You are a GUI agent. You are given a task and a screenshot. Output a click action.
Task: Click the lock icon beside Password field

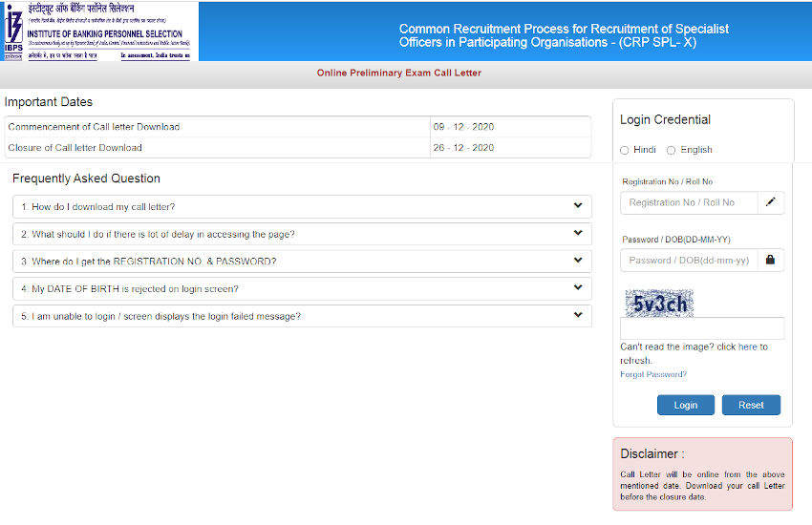click(770, 260)
